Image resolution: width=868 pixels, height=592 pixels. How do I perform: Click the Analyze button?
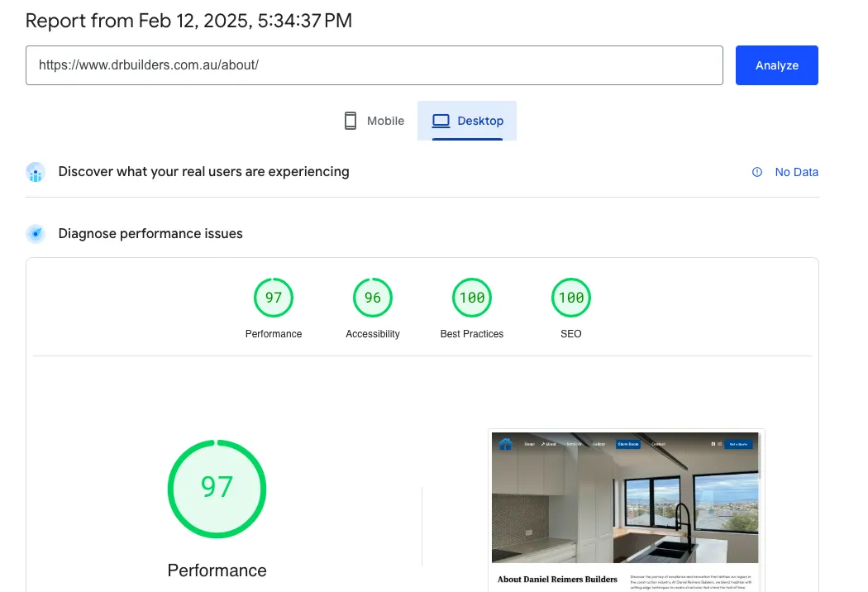(x=776, y=65)
